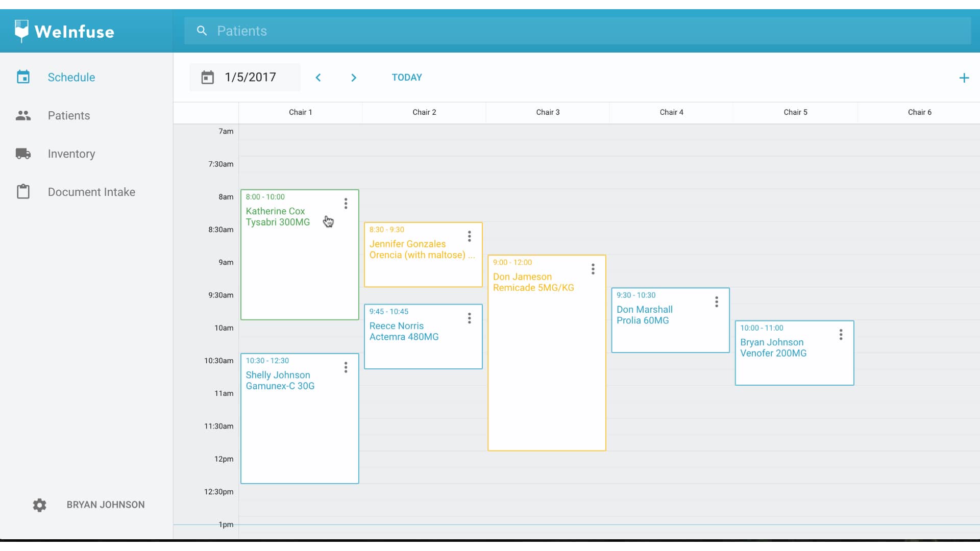Viewport: 980px width, 551px height.
Task: Open the Document Intake section
Action: [91, 192]
